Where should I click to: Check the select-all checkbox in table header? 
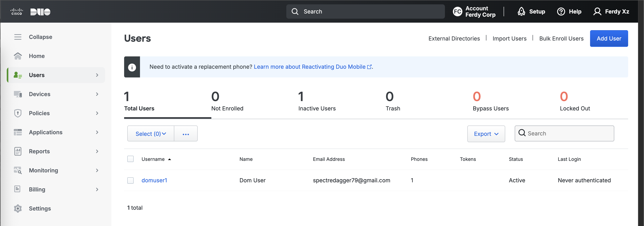[130, 159]
